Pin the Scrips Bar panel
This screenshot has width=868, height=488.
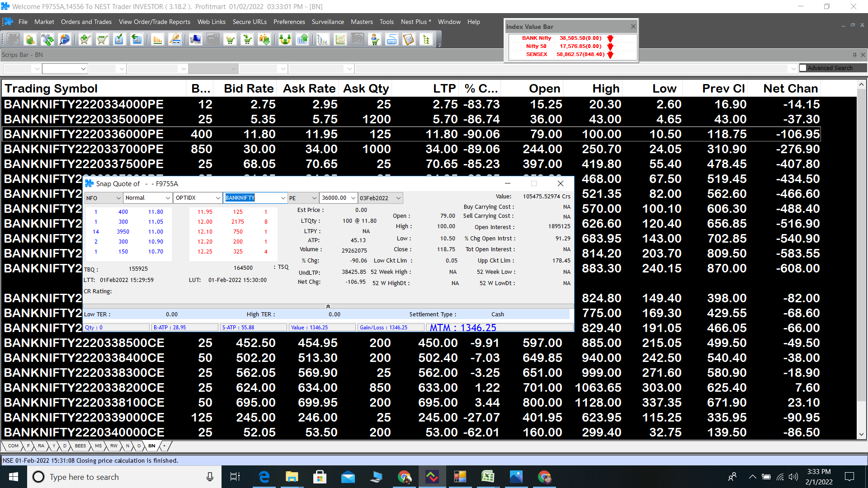(x=854, y=55)
